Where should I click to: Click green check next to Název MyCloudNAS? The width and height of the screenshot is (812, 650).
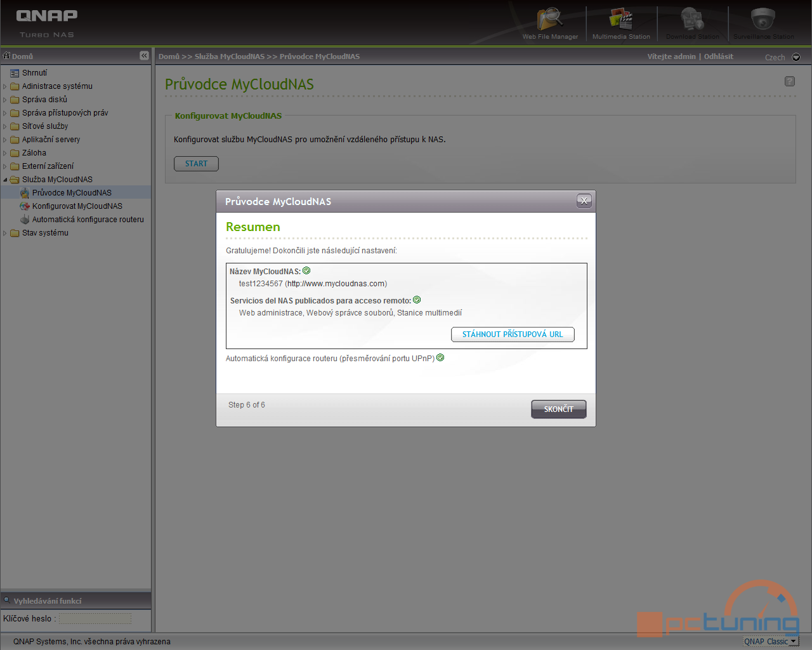click(x=306, y=270)
